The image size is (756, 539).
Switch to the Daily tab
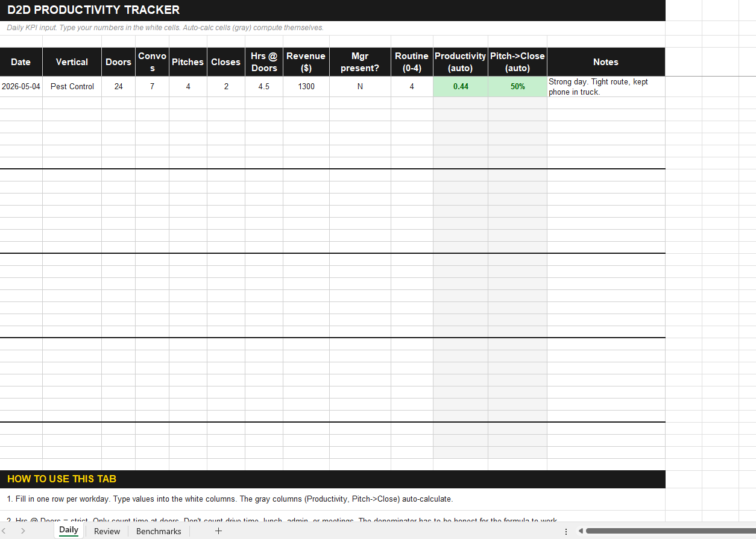pyautogui.click(x=69, y=530)
